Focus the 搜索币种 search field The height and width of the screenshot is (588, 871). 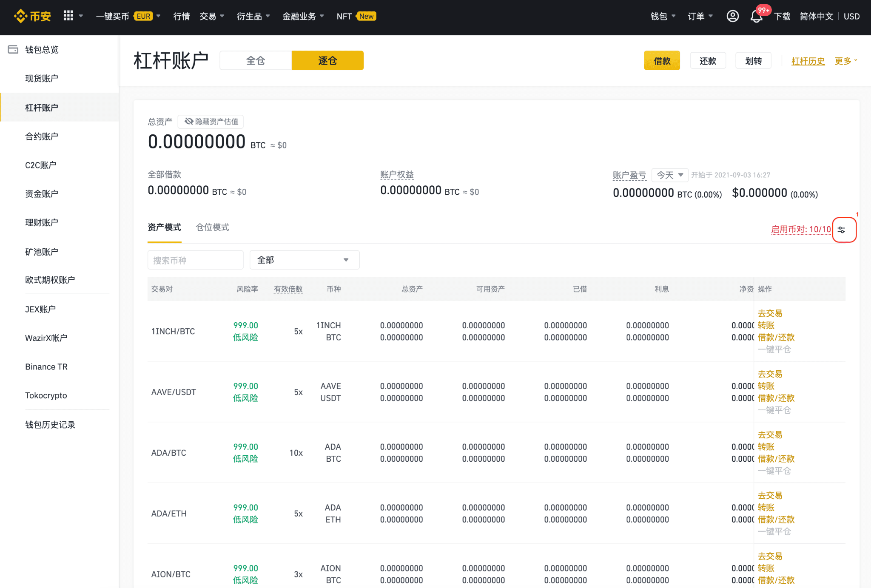pos(195,260)
